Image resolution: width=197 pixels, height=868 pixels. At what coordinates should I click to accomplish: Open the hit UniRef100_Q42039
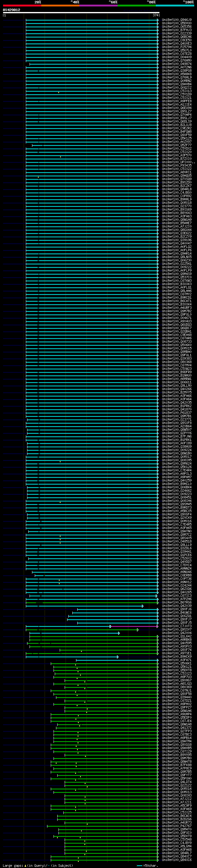(176, 606)
